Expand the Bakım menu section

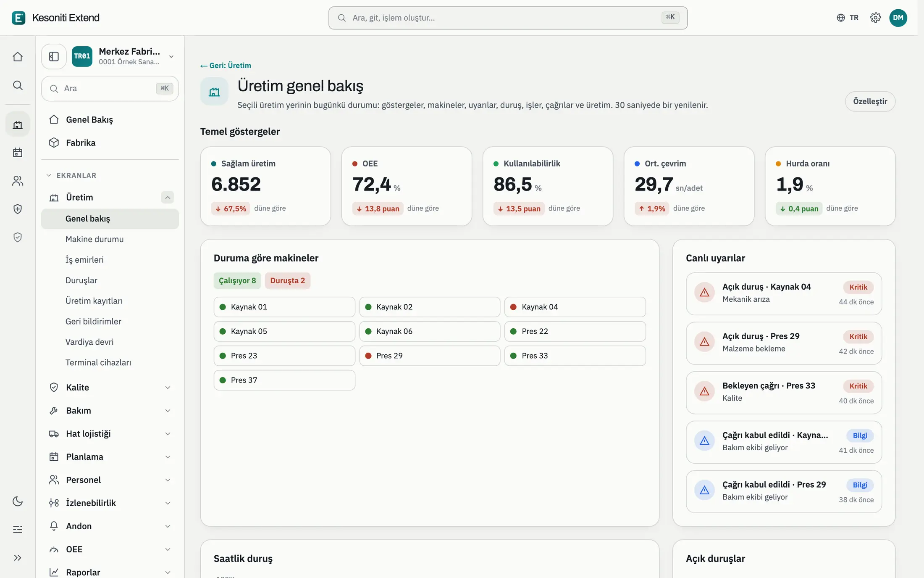point(110,411)
